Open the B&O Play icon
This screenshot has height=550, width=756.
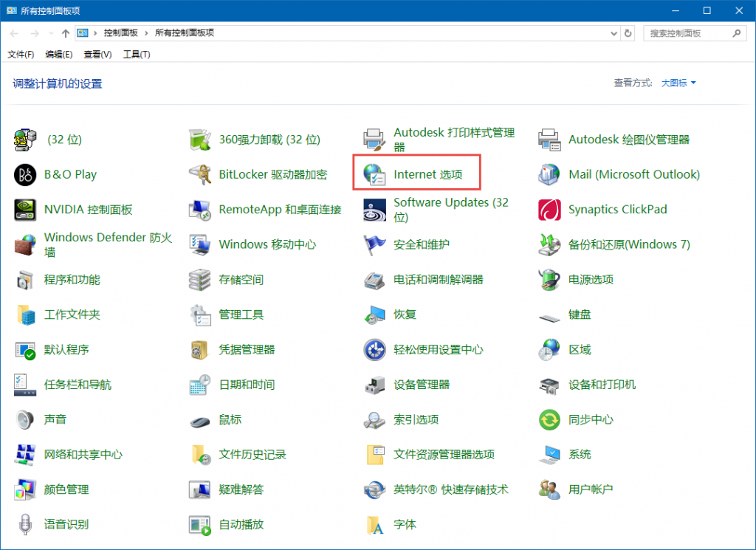click(x=25, y=175)
